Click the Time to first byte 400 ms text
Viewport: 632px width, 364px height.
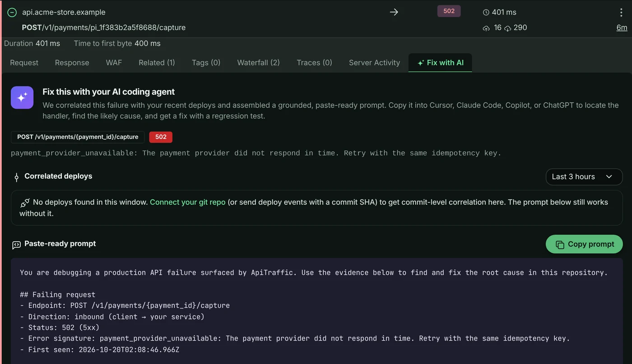point(117,43)
